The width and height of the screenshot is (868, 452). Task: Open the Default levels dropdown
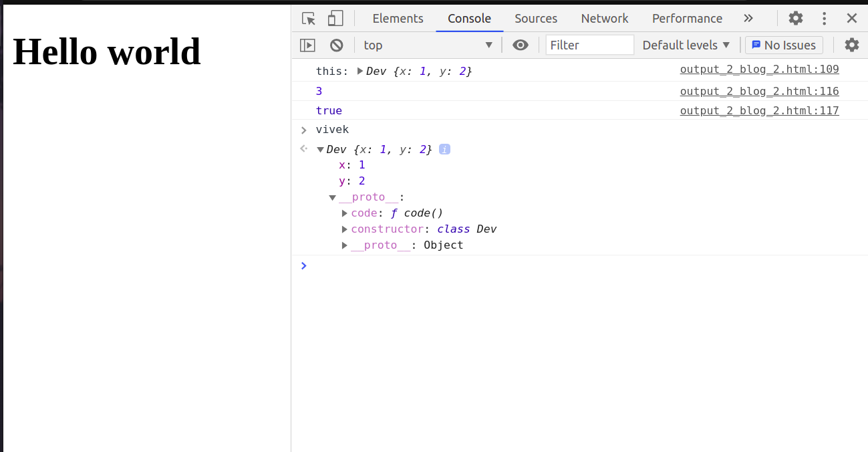(686, 45)
